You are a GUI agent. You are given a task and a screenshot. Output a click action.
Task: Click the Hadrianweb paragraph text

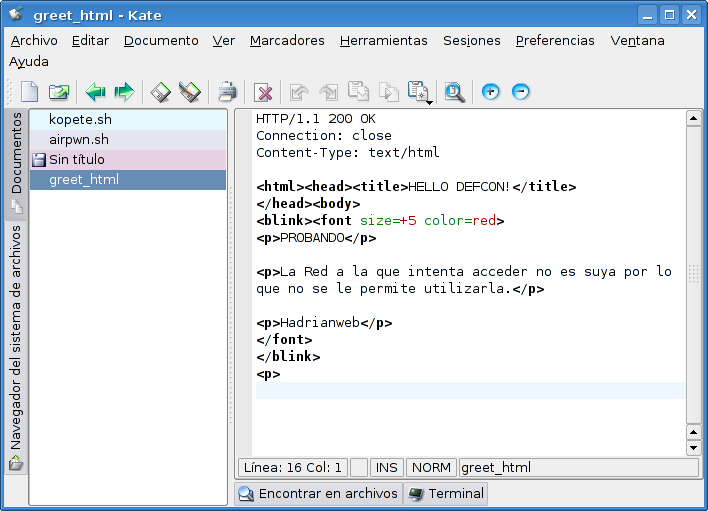(320, 323)
